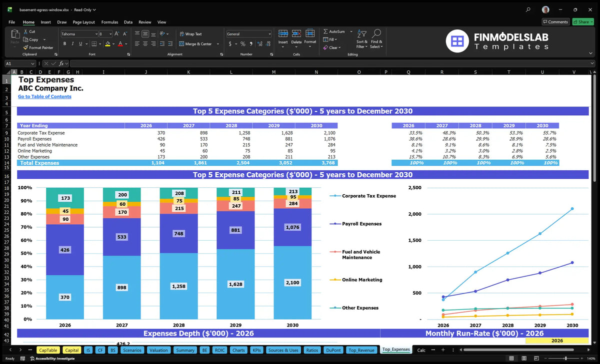Click the Insert cells icon
This screenshot has height=364, width=600.
[x=283, y=34]
